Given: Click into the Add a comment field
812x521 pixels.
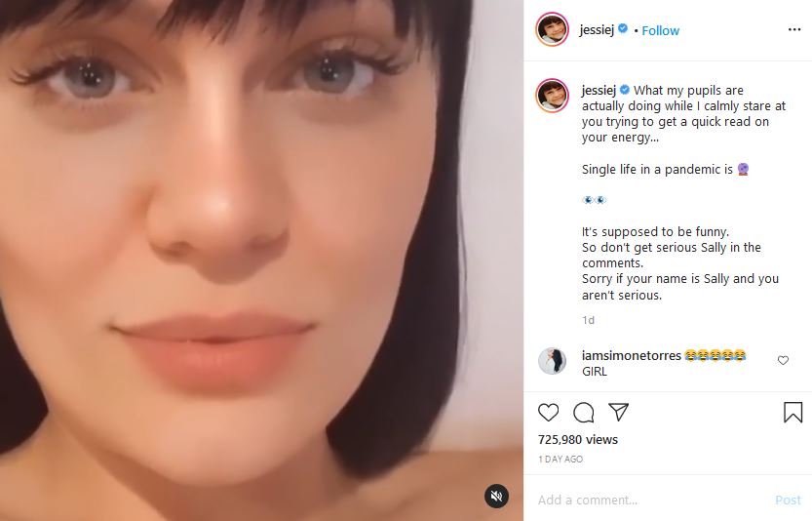Looking at the screenshot, I should coord(652,500).
